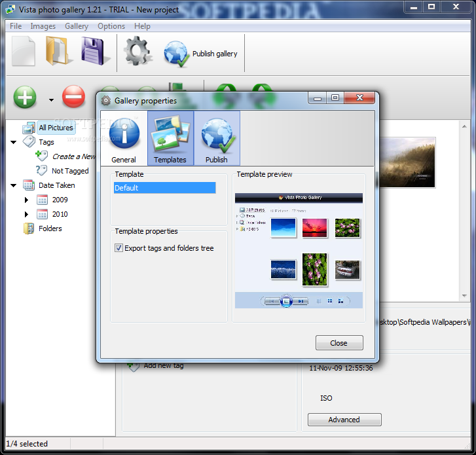Click the Not Tagged question tag icon
476x455 pixels.
42,170
